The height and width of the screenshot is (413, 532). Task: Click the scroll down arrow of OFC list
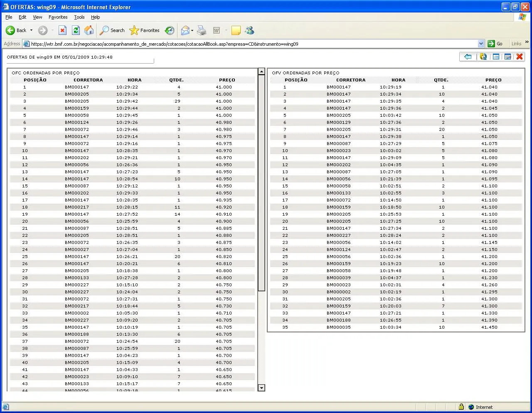[261, 388]
